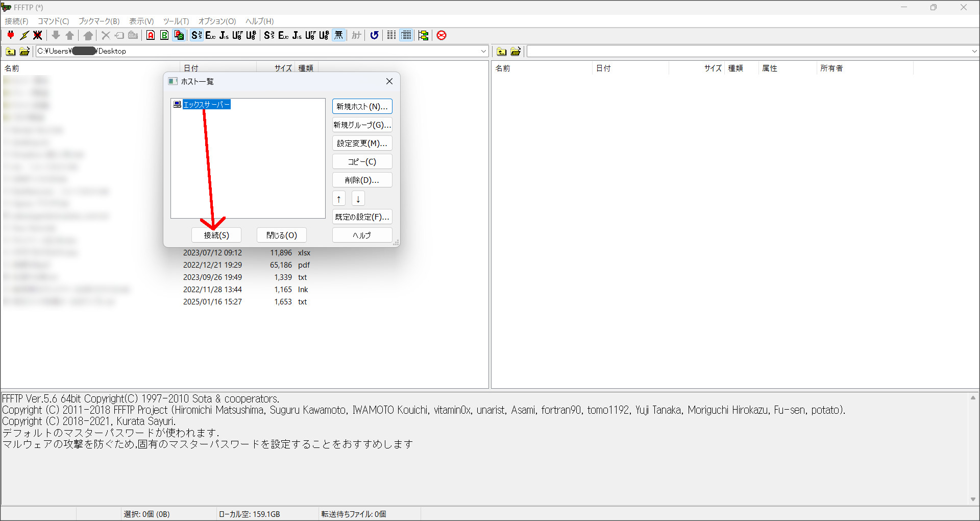The height and width of the screenshot is (521, 980).
Task: Toggle half-width kana conversion icon
Action: 356,35
